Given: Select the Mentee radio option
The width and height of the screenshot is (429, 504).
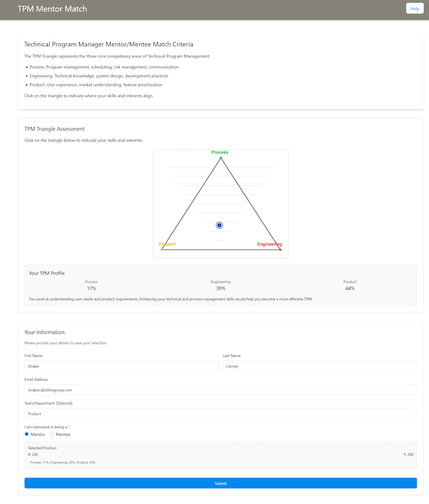Looking at the screenshot, I should click(x=52, y=434).
